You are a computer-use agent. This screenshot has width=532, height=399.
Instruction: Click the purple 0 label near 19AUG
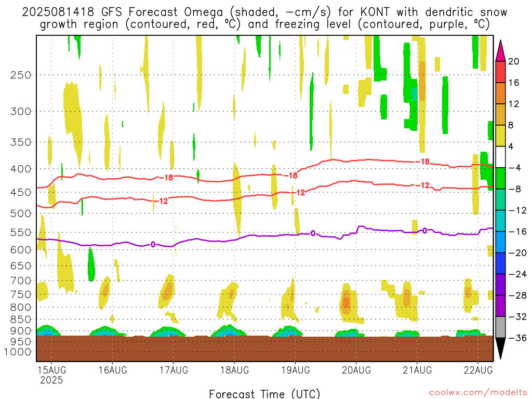[x=313, y=233]
